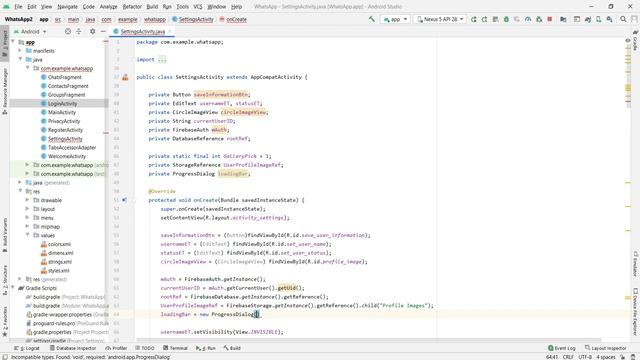Click the scroll-from-source target icon in Project panel
The image size is (640, 360).
coord(68,31)
